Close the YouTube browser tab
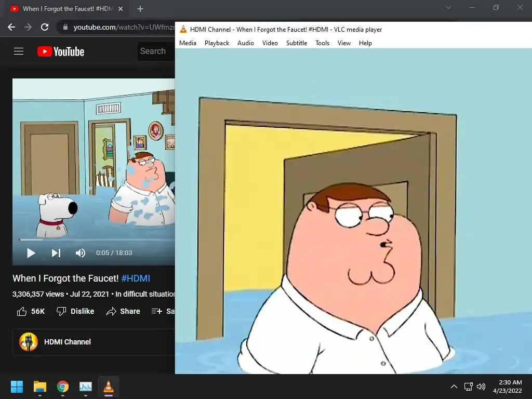The height and width of the screenshot is (399, 532). 121,9
